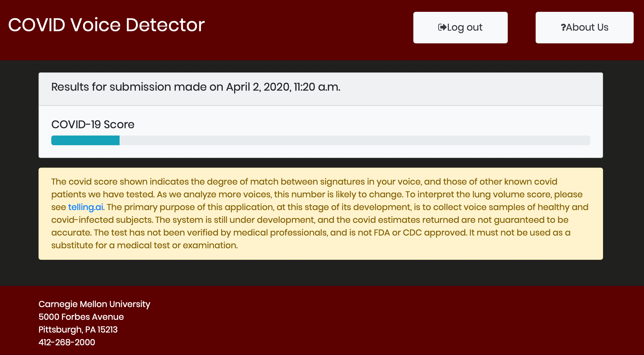Viewport: 644px width, 355px height.
Task: Click the log out arrow icon
Action: pos(442,27)
